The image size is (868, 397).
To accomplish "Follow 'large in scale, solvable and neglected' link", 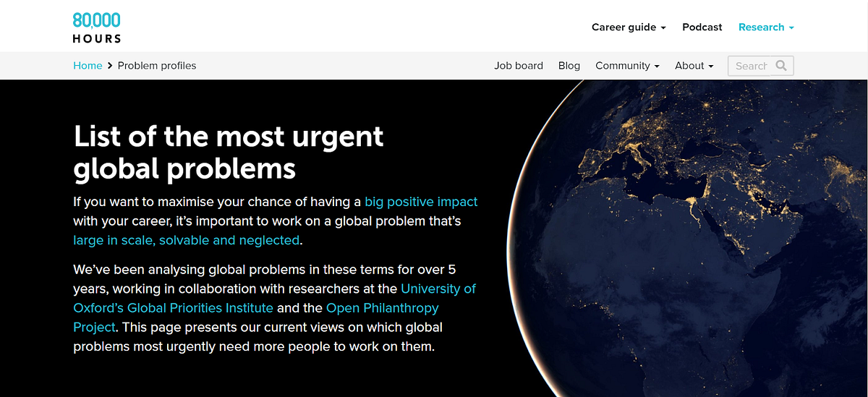I will pyautogui.click(x=186, y=240).
